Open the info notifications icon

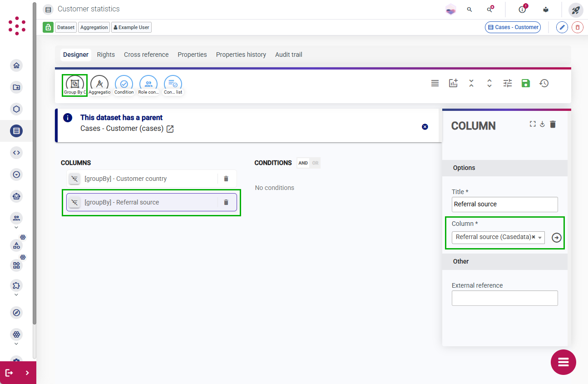(x=523, y=9)
